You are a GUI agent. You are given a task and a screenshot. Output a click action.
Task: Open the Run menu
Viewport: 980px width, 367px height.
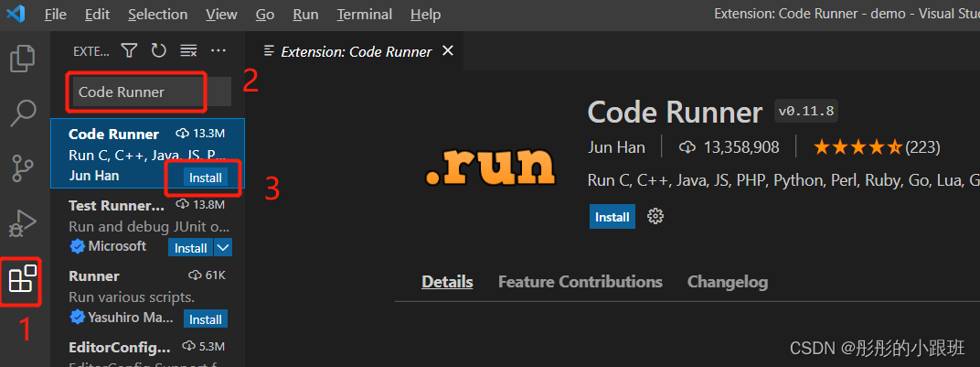pyautogui.click(x=305, y=14)
